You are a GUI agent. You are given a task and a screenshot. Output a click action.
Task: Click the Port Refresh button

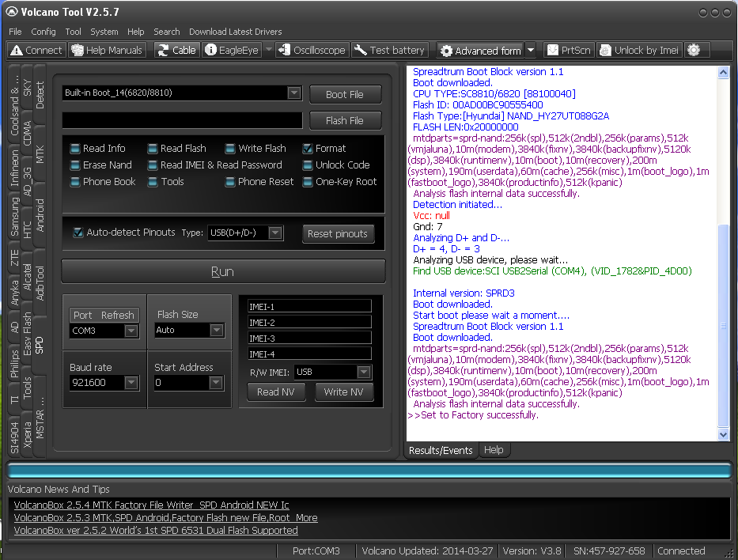[x=104, y=315]
